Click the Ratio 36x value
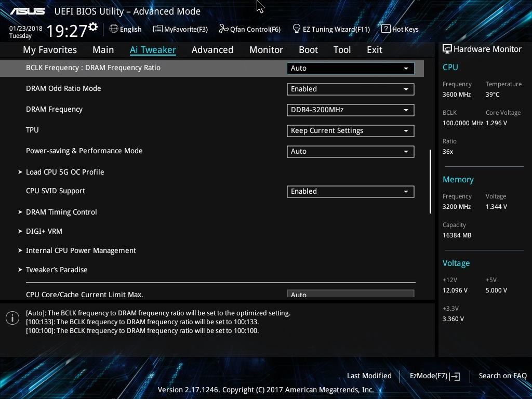 (x=447, y=152)
